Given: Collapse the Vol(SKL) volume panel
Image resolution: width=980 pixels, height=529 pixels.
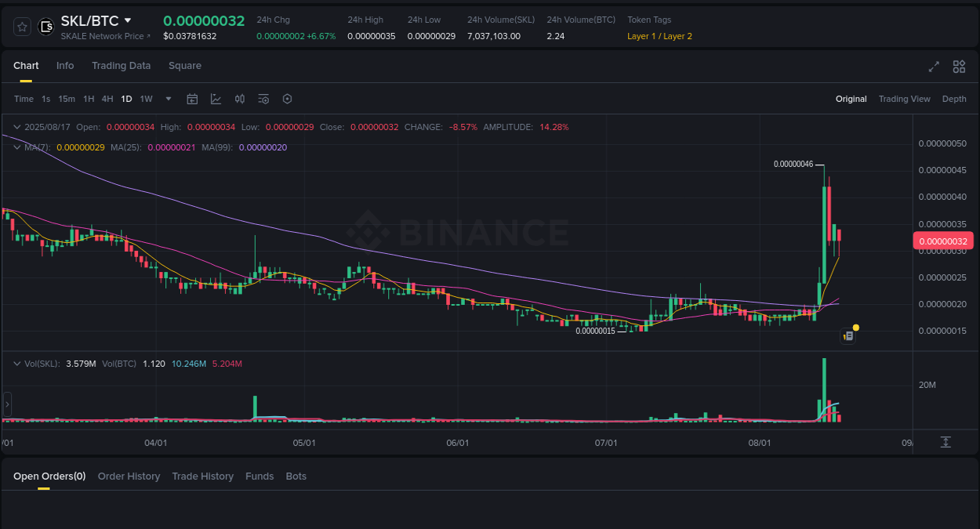Looking at the screenshot, I should pos(16,363).
